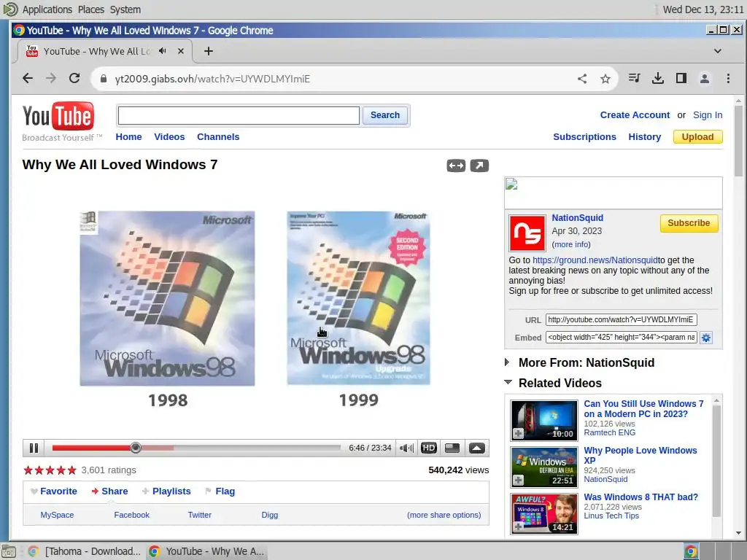This screenshot has height=560, width=747.
Task: Switch player to wide mode icon
Action: (452, 448)
